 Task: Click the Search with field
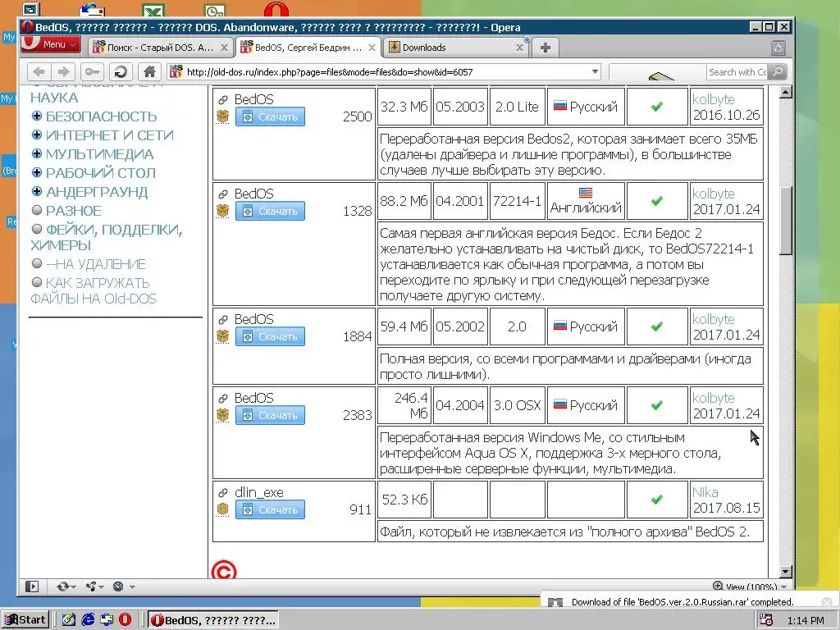coord(737,72)
